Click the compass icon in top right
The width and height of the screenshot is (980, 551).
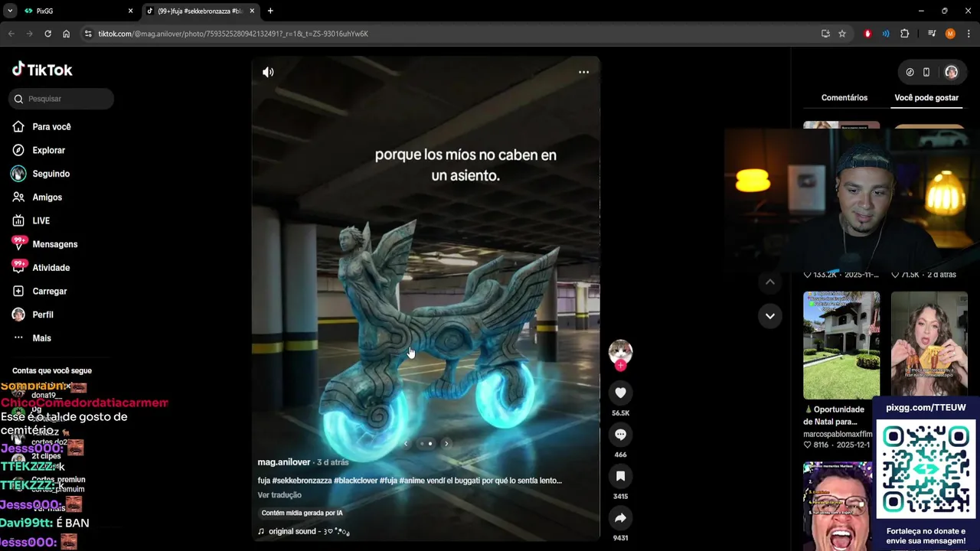(910, 72)
